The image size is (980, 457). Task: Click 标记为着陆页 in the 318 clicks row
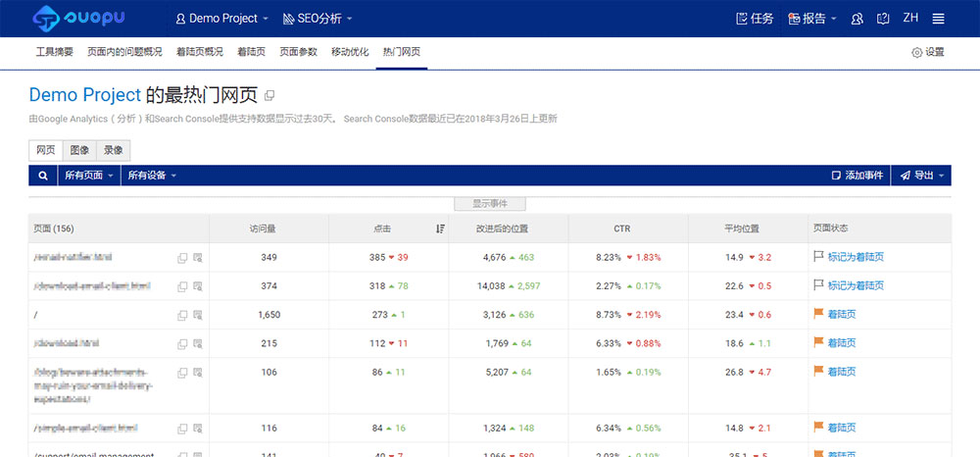pos(856,285)
